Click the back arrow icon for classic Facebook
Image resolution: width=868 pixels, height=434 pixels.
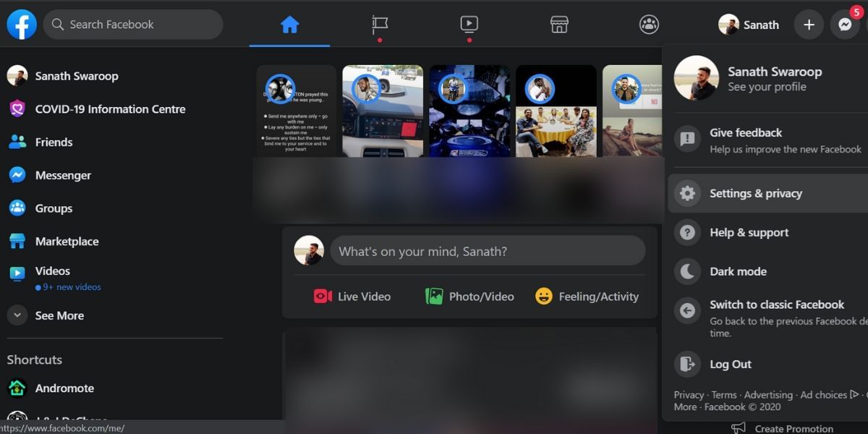pos(687,311)
